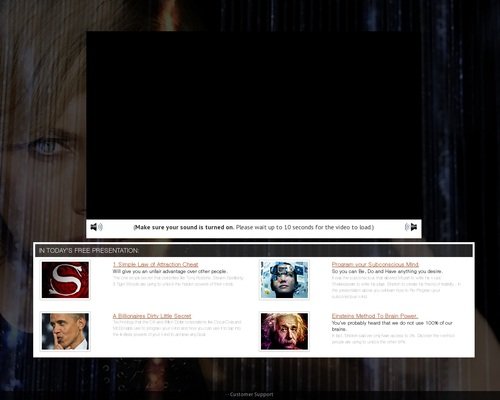Click "Will give you an unfair advantage" text
The width and height of the screenshot is (500, 400).
pos(170,271)
